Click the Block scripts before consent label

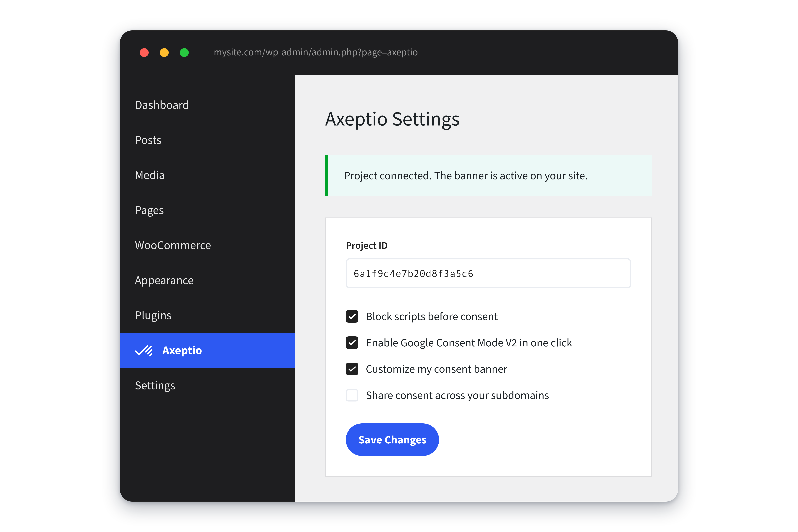[432, 317]
